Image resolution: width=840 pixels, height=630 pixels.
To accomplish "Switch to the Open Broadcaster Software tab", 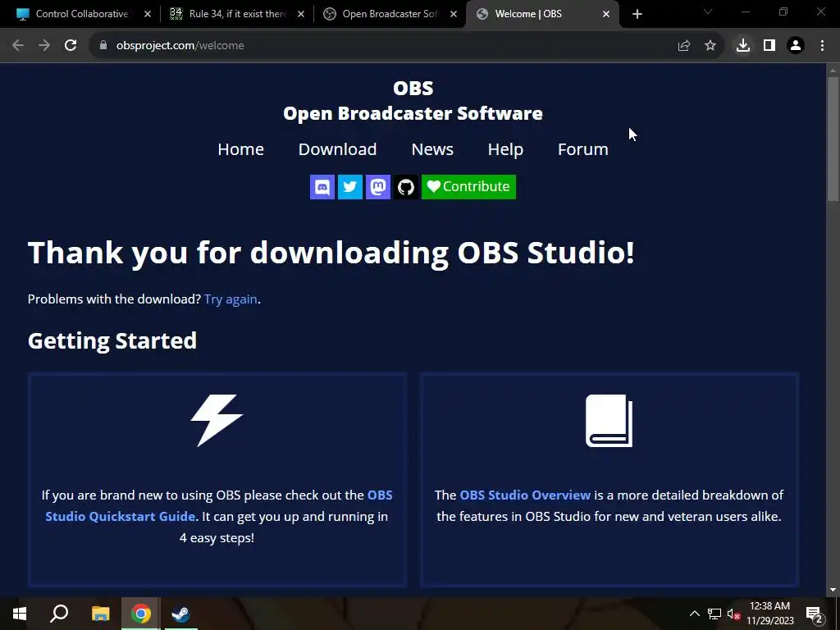I will [x=390, y=14].
